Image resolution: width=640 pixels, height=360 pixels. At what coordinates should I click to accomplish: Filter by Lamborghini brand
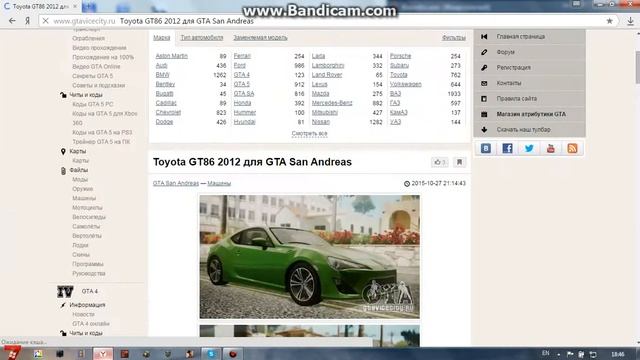click(x=328, y=65)
